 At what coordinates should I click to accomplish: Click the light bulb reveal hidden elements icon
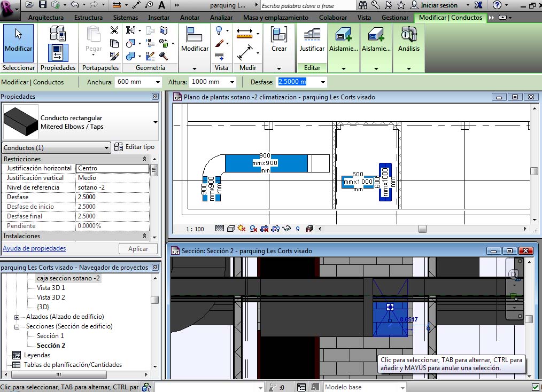[298, 229]
